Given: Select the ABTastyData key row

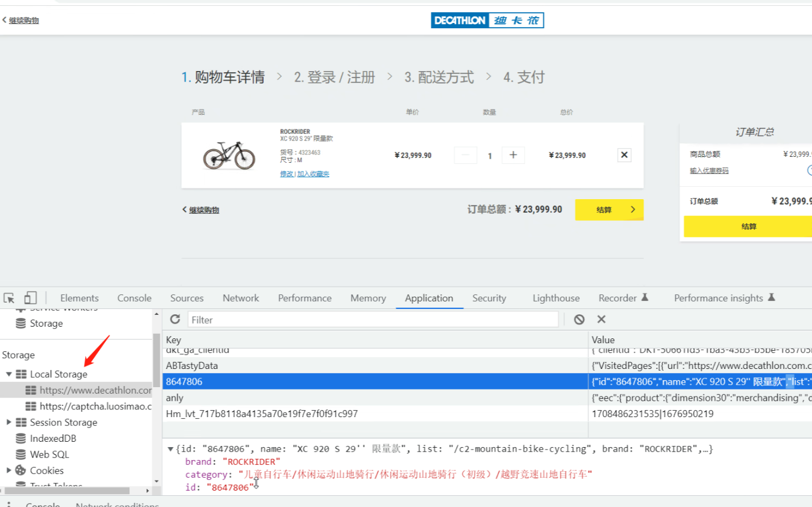Looking at the screenshot, I should point(375,365).
